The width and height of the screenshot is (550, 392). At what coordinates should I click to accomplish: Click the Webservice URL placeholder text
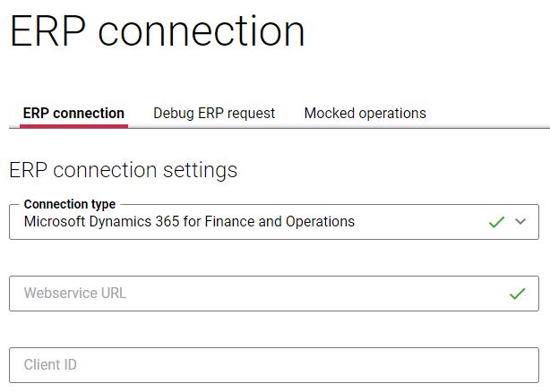pos(75,294)
